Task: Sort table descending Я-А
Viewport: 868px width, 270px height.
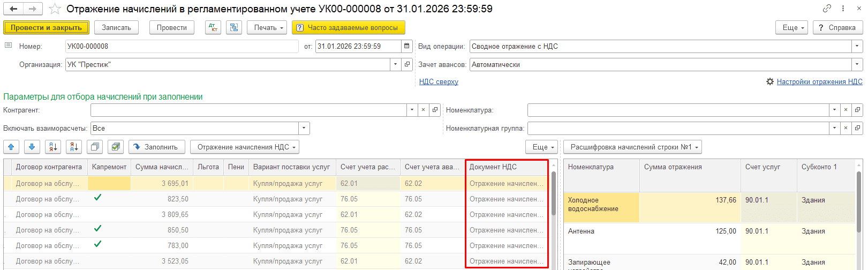Action: (x=74, y=147)
